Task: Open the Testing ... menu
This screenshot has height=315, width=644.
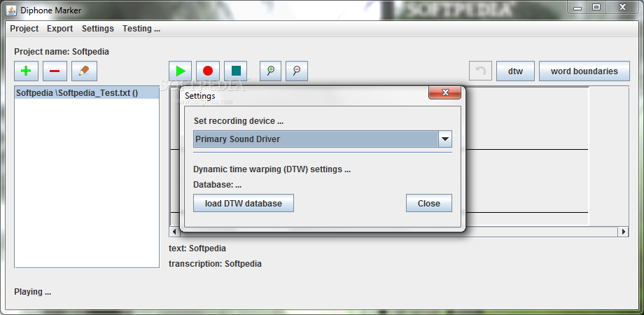Action: (141, 28)
